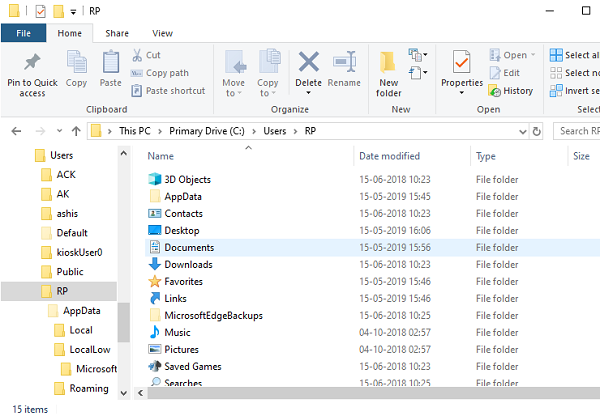
Task: Sort by Date modified column header
Action: pos(389,156)
